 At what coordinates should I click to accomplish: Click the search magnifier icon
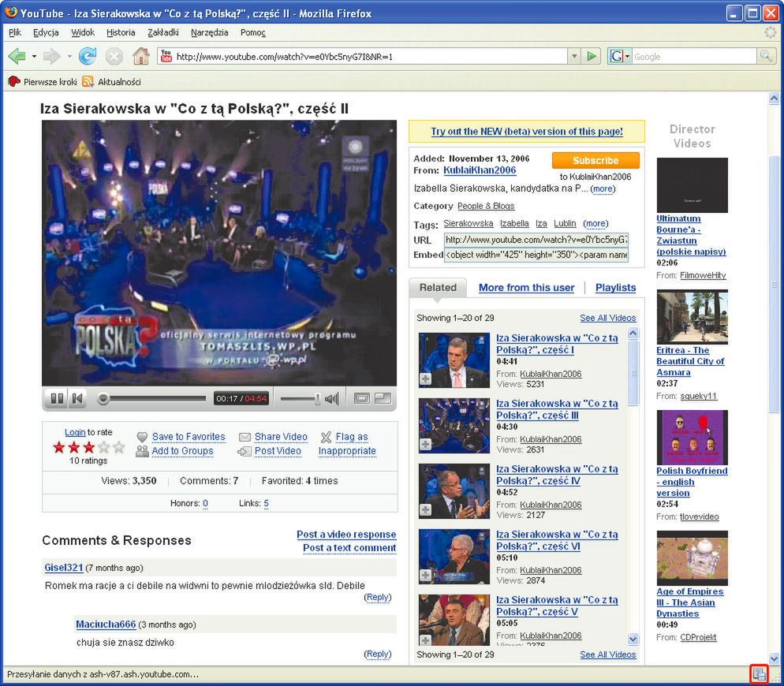pos(766,56)
